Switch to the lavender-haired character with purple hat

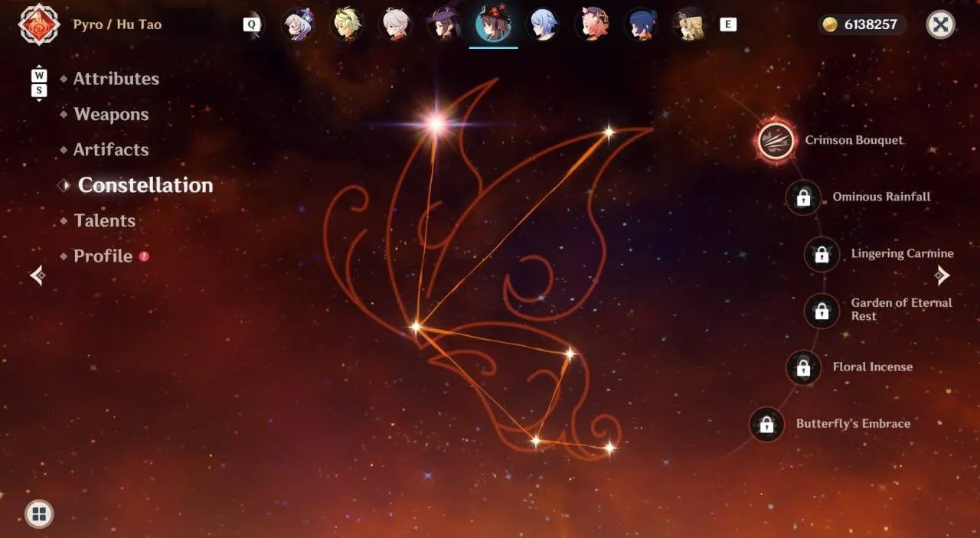(298, 24)
